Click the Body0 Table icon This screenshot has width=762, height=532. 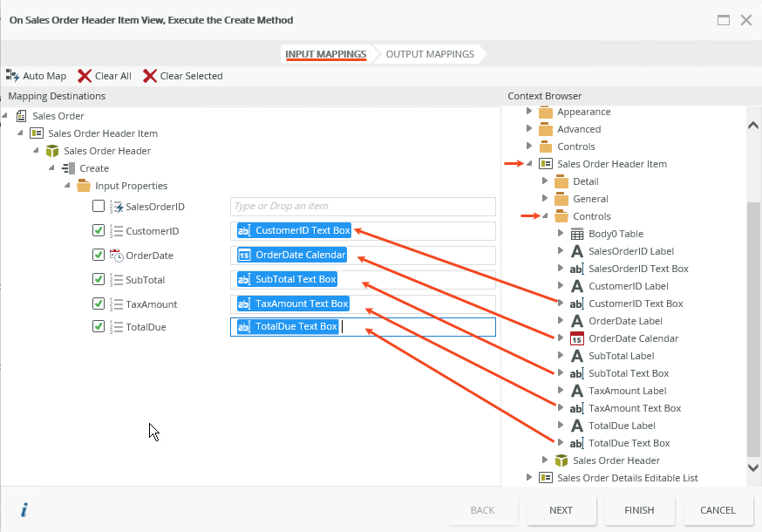click(576, 234)
